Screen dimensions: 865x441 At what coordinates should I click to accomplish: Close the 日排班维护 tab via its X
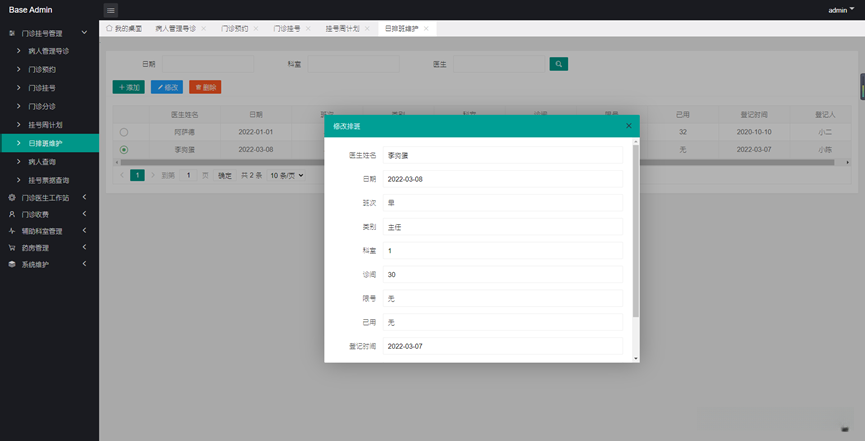426,29
